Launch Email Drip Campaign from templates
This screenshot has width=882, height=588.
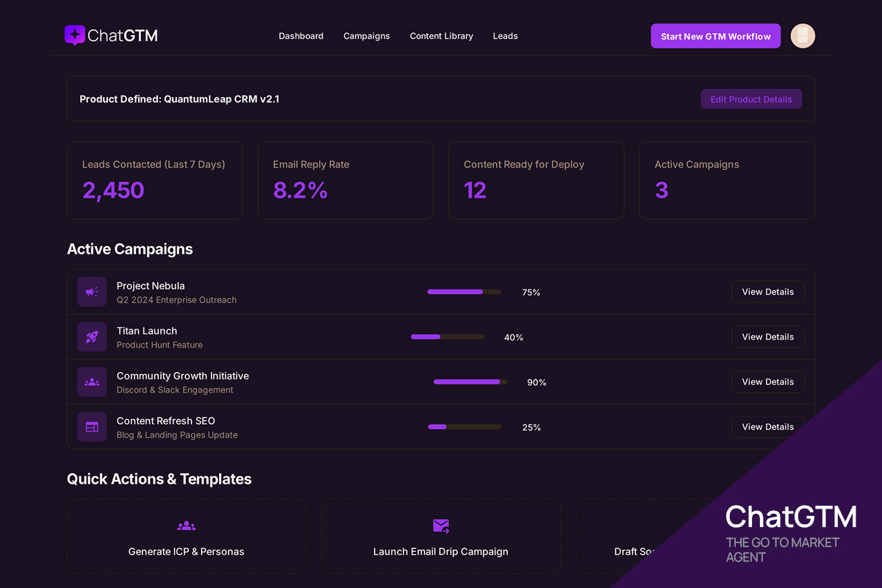[x=440, y=537]
